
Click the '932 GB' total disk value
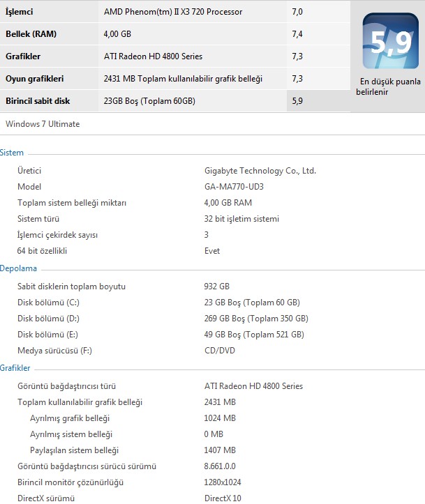click(216, 286)
